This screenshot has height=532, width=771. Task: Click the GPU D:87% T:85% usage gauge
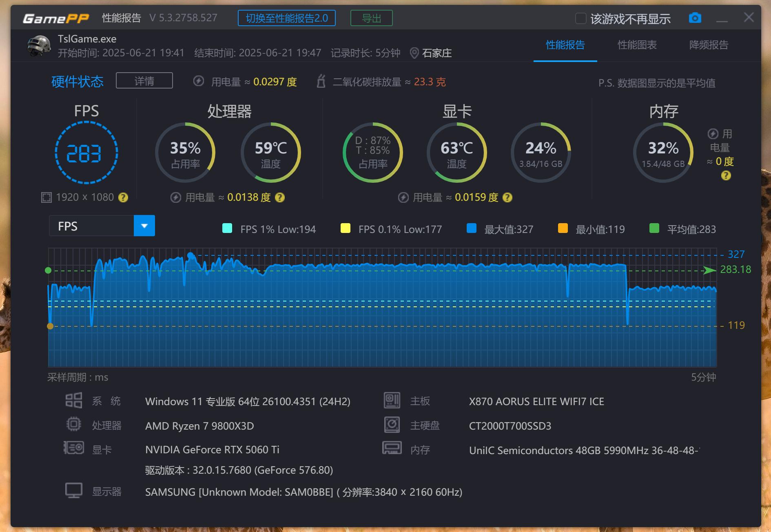point(373,153)
